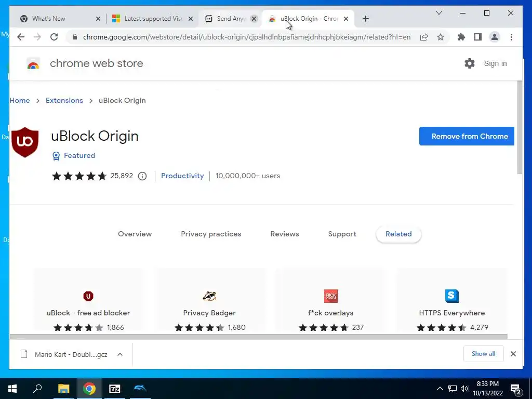This screenshot has height=399, width=532.
Task: Open the Mario Kart downloaded file
Action: pos(71,354)
